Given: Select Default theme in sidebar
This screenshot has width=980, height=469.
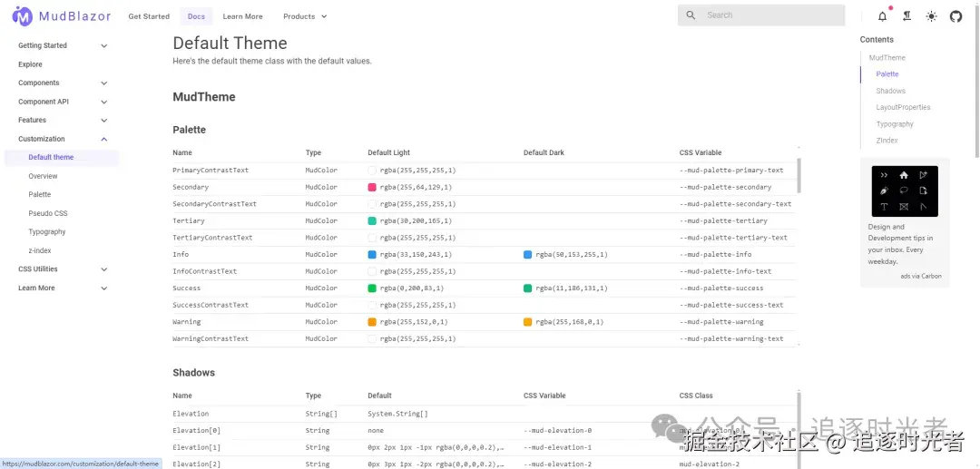Looking at the screenshot, I should pos(63,157).
